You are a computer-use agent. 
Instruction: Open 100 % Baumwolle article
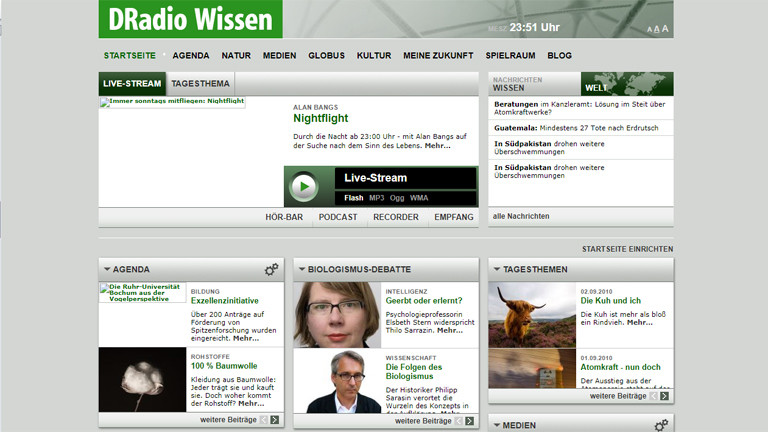point(224,366)
